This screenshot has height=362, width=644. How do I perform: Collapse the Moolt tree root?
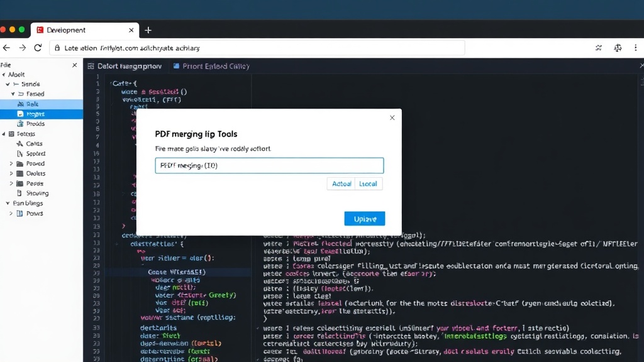pyautogui.click(x=4, y=75)
